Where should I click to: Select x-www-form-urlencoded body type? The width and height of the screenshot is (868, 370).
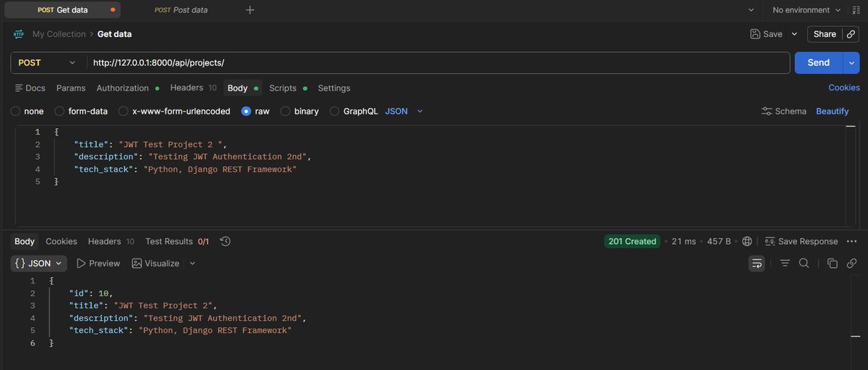(124, 112)
